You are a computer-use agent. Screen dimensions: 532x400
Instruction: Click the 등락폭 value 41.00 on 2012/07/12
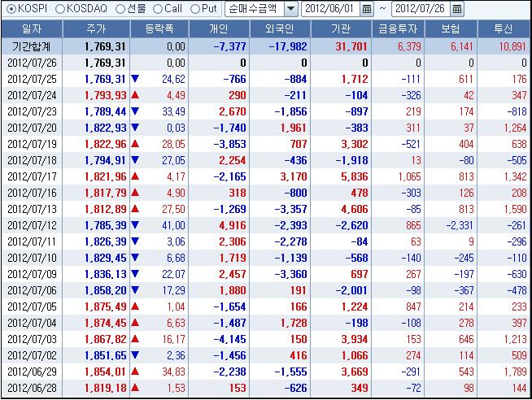pos(174,225)
